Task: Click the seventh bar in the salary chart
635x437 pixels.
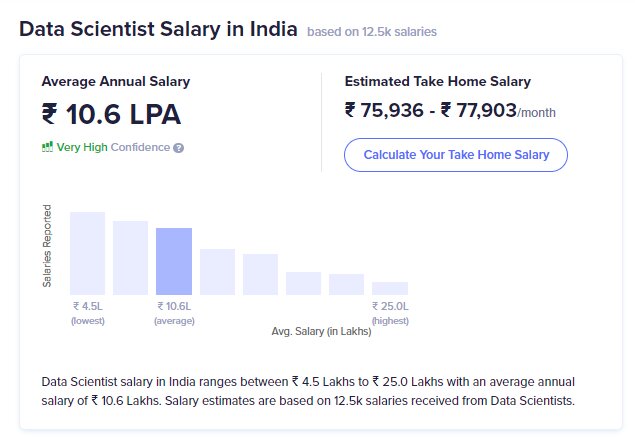Action: pos(346,284)
